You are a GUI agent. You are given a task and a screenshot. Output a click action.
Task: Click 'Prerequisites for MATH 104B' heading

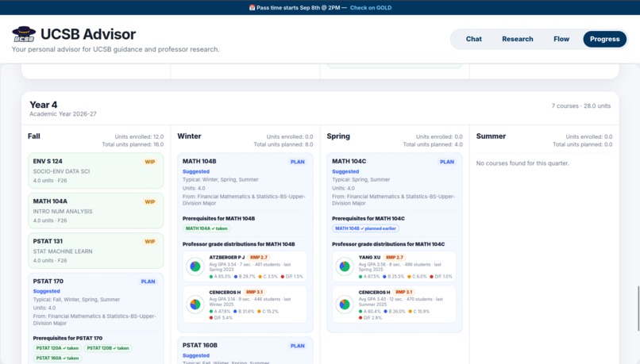coord(218,219)
